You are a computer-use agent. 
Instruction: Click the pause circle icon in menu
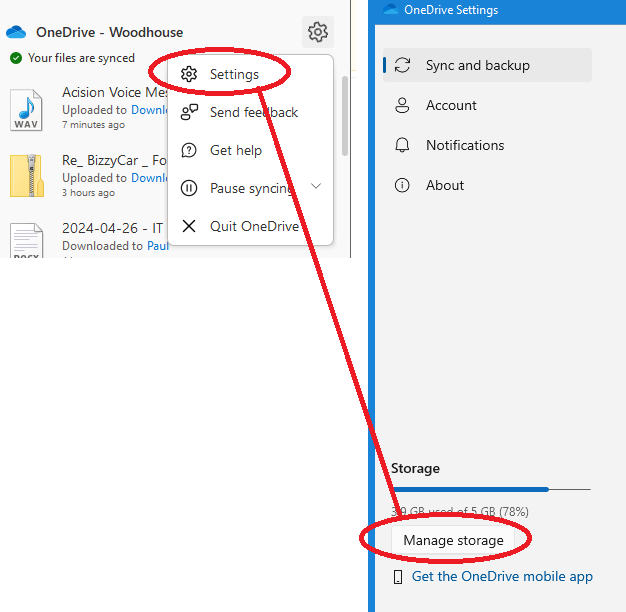(x=189, y=188)
